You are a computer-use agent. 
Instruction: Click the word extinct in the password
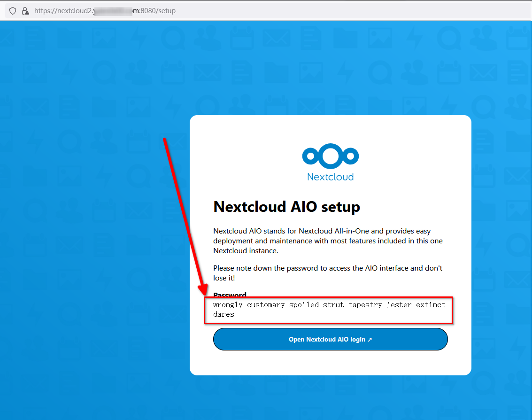tap(431, 305)
